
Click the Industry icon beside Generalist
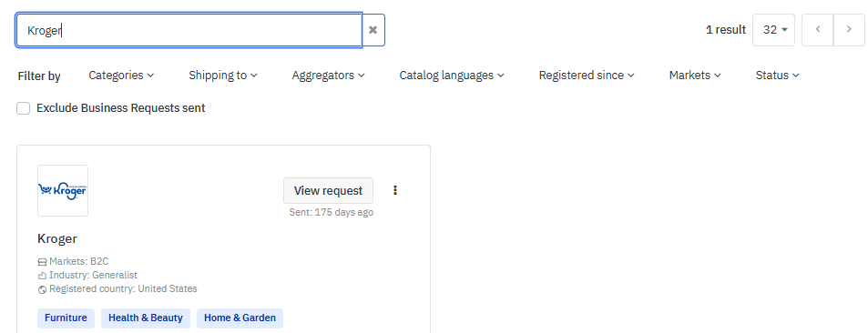(42, 276)
